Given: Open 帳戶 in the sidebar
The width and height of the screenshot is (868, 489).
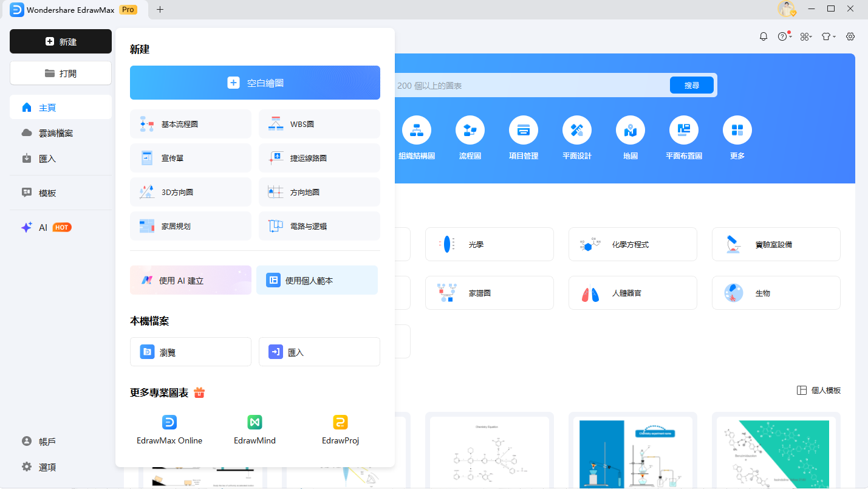Looking at the screenshot, I should click(x=61, y=442).
